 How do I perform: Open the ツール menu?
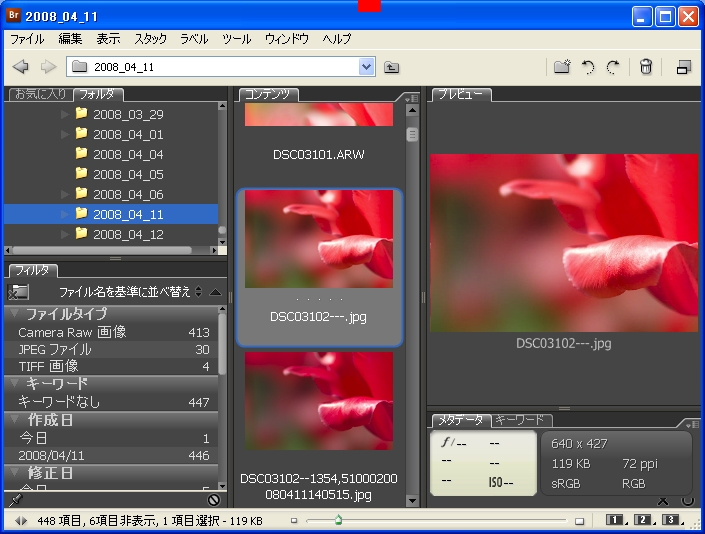pyautogui.click(x=236, y=39)
